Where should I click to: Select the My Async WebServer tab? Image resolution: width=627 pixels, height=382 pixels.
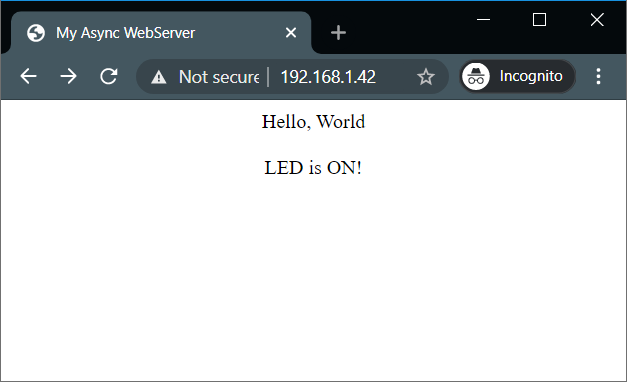(x=161, y=33)
